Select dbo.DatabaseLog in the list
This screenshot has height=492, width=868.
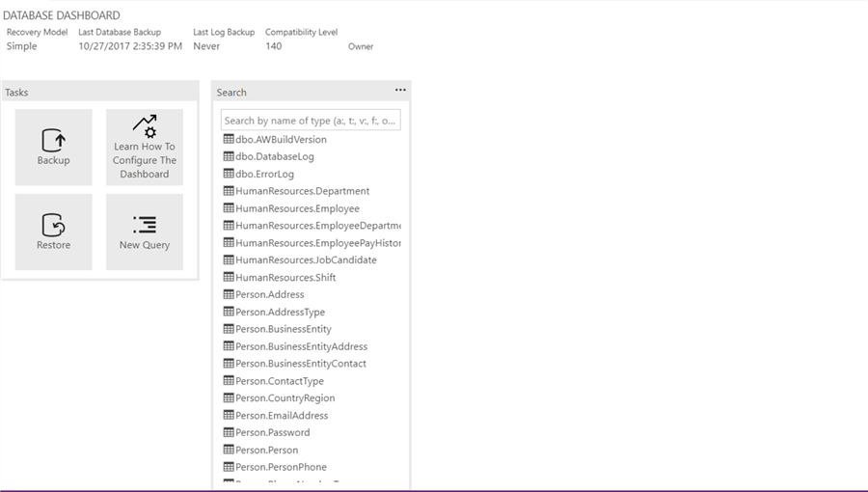coord(275,156)
